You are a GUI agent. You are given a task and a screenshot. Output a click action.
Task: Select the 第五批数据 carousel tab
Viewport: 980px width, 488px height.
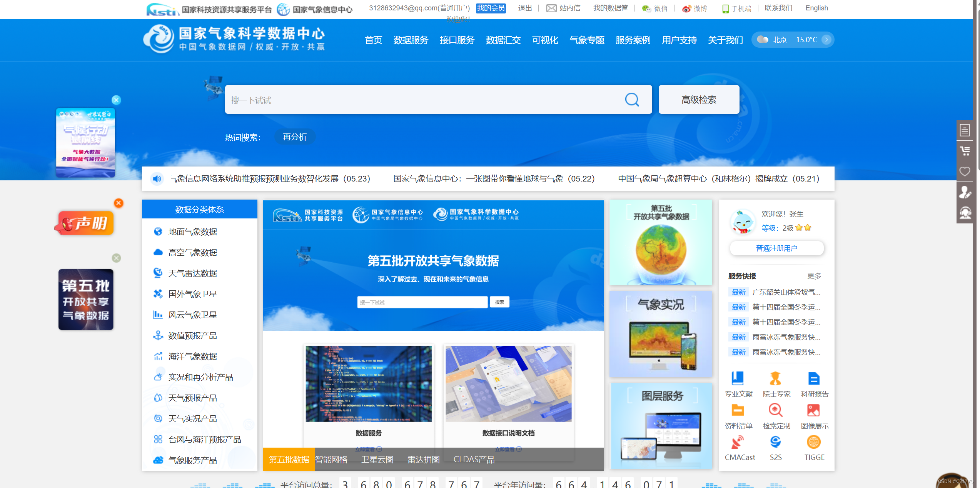(289, 460)
